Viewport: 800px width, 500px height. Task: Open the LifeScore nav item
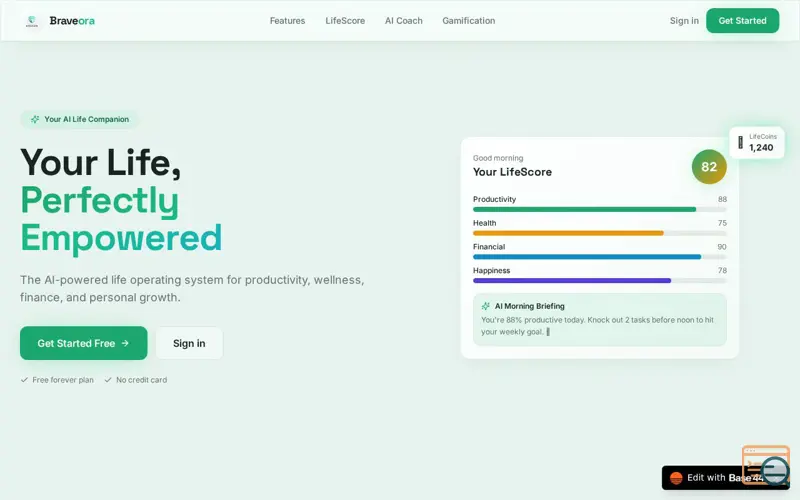pos(345,21)
